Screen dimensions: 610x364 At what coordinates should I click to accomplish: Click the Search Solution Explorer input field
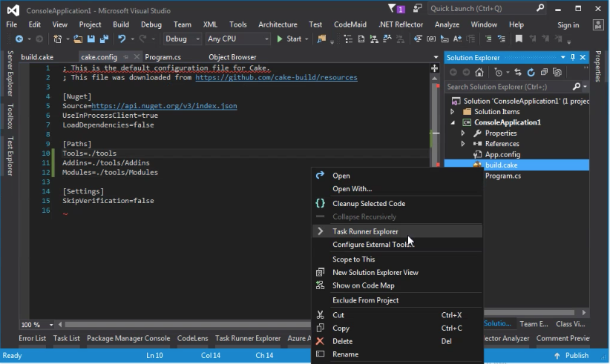(508, 87)
